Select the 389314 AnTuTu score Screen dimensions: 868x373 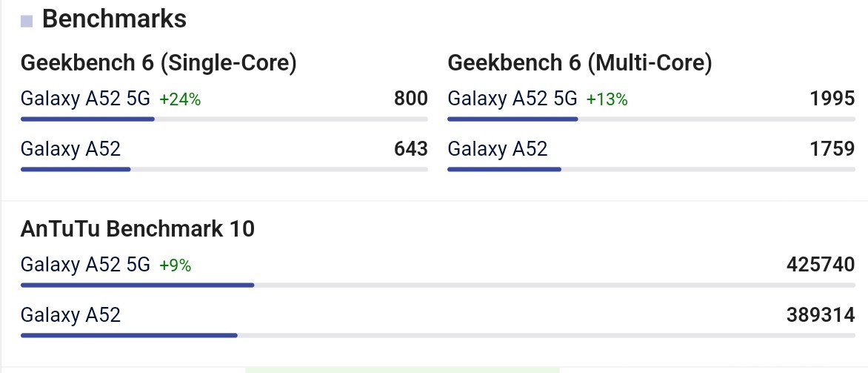[x=821, y=315]
